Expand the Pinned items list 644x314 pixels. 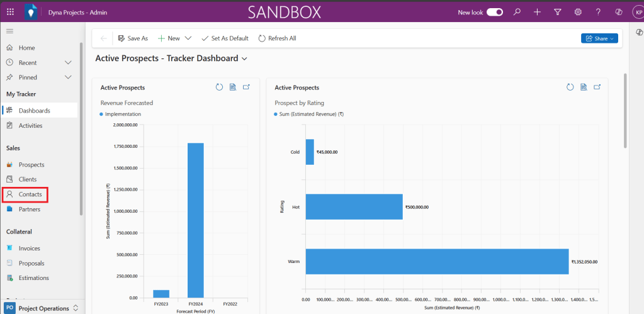69,77
